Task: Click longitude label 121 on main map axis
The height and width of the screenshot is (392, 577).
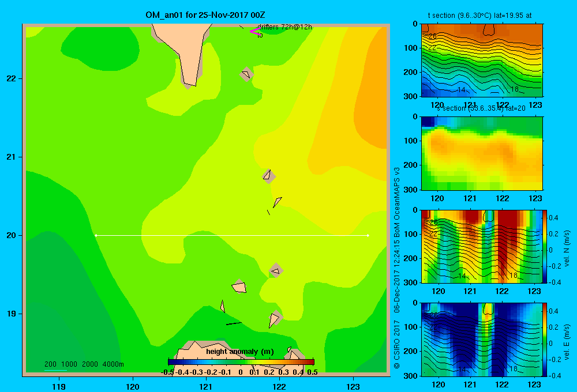Action: pos(206,386)
